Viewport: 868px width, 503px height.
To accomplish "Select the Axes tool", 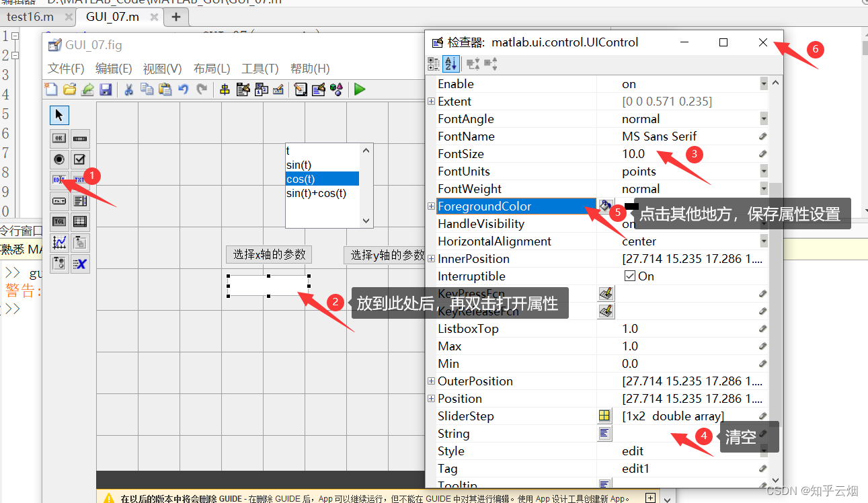I will coord(59,242).
